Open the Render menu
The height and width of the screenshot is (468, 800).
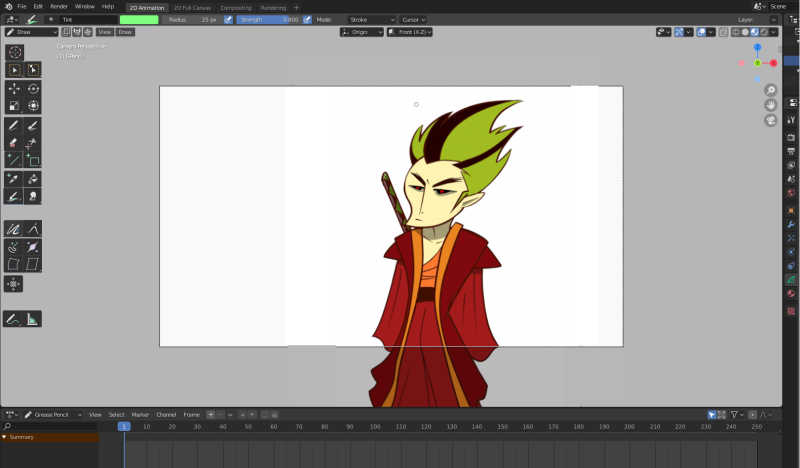pos(59,7)
